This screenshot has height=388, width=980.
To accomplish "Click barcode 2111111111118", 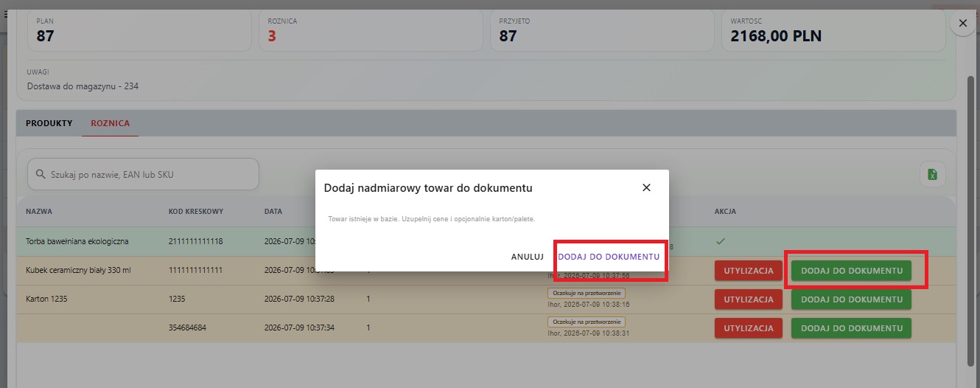I will (x=195, y=241).
